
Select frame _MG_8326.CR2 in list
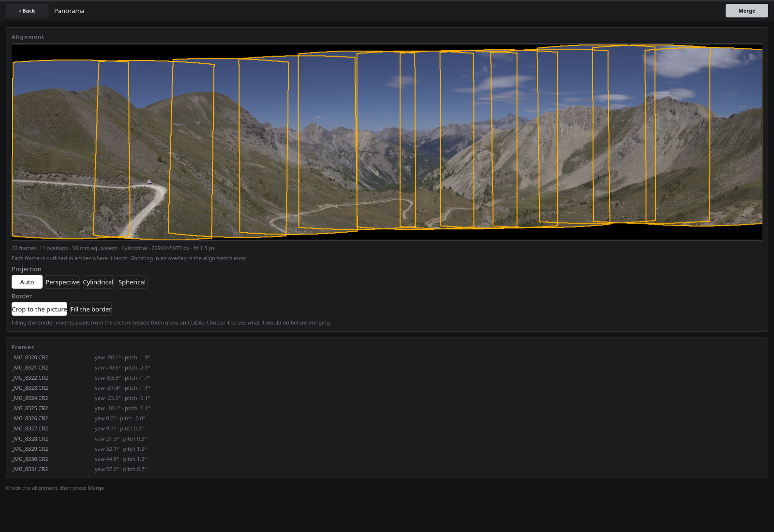387,418
